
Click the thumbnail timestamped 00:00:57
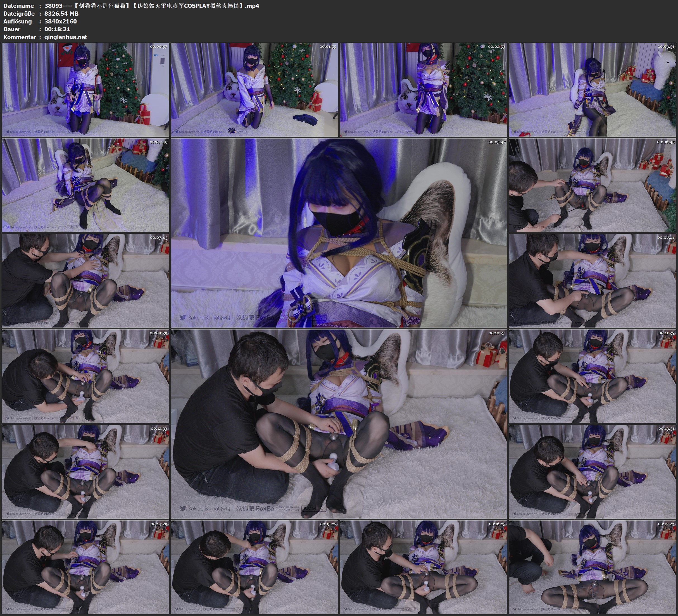point(85,90)
